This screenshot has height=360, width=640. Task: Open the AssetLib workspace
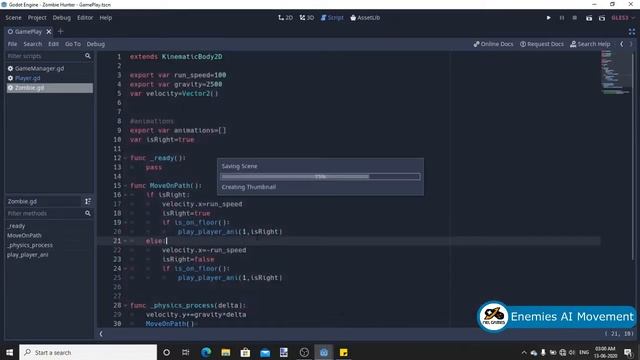point(365,18)
